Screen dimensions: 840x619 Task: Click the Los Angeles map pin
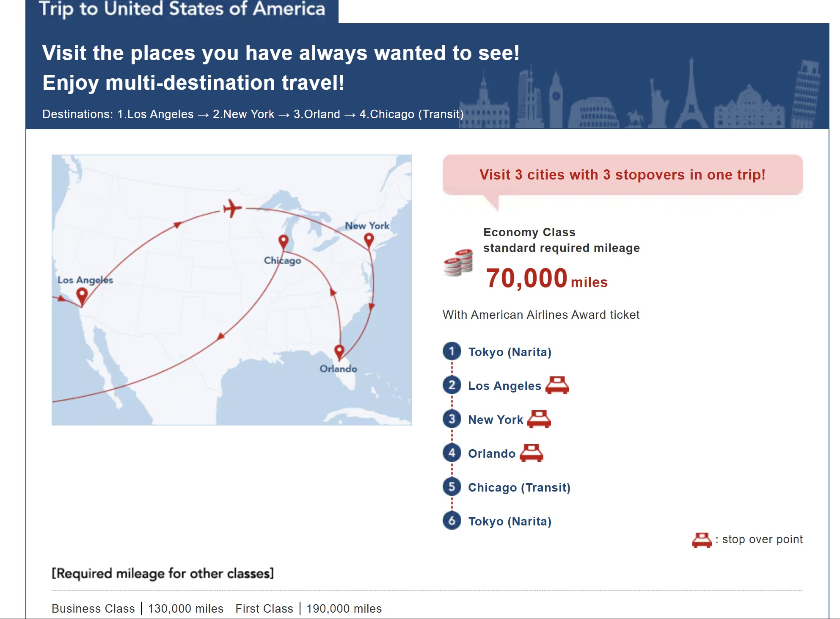(x=82, y=296)
